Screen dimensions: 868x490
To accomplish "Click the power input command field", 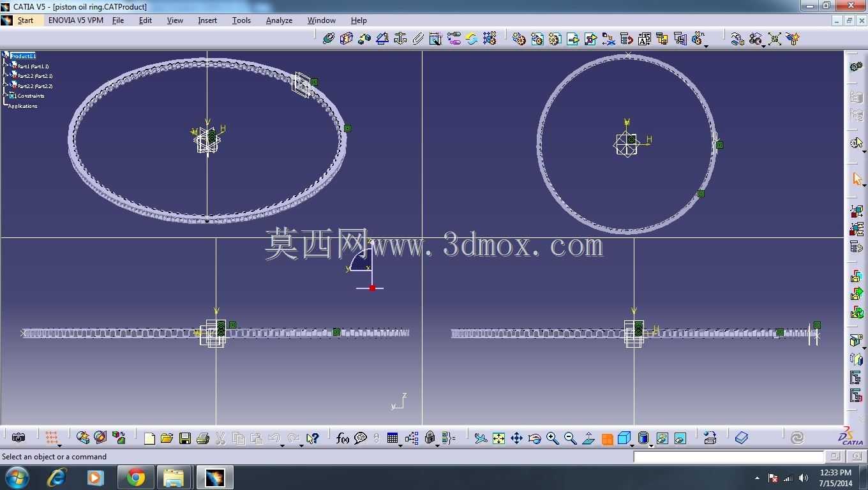I will 729,456.
